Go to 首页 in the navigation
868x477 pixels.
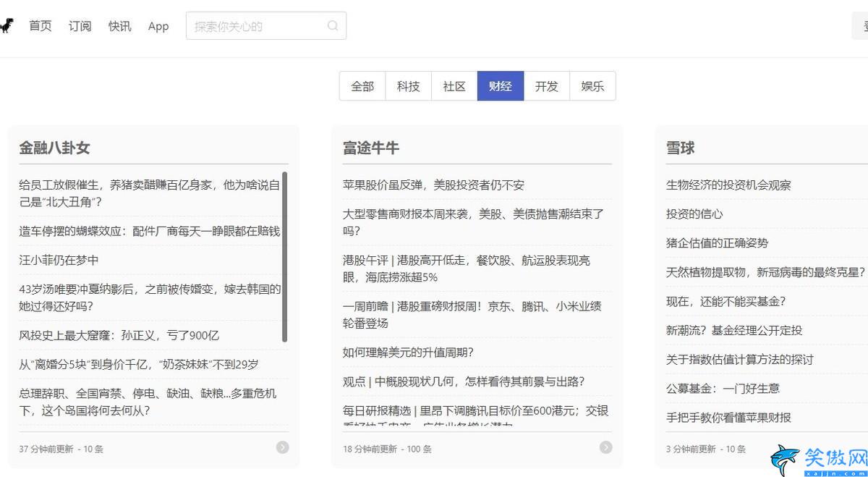click(41, 26)
